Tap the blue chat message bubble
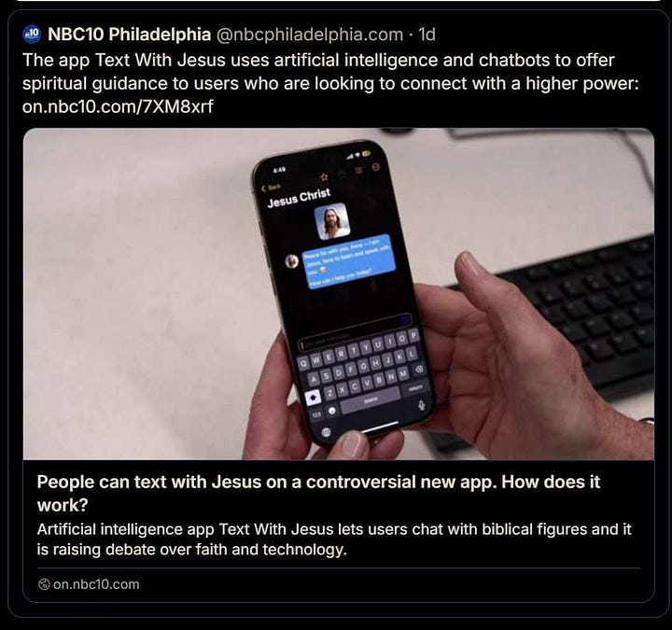The height and width of the screenshot is (630, 672). point(349,261)
